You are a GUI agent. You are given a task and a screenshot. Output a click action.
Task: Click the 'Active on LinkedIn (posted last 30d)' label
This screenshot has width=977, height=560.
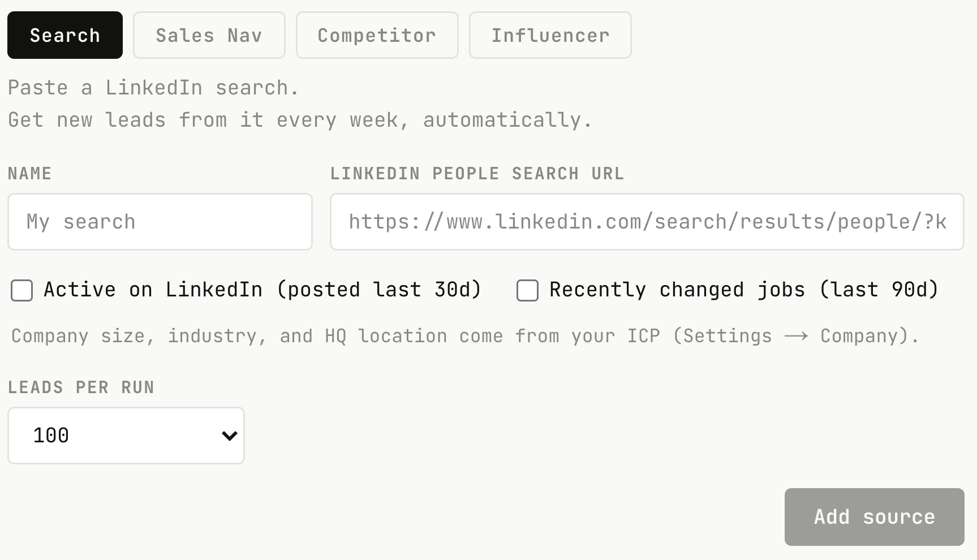click(x=262, y=290)
